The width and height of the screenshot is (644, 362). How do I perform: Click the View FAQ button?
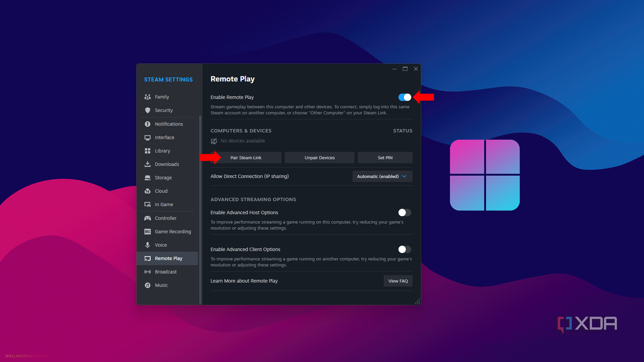(398, 281)
